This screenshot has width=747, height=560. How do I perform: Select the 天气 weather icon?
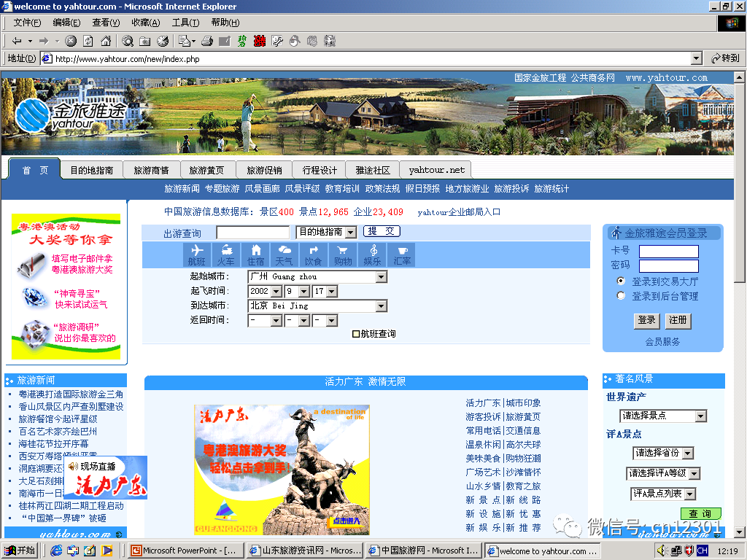click(x=285, y=254)
